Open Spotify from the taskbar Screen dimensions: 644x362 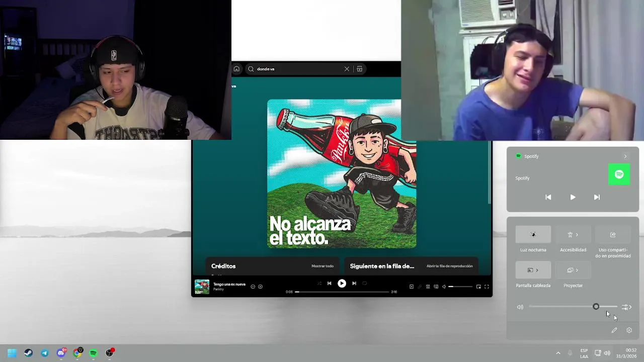point(93,353)
